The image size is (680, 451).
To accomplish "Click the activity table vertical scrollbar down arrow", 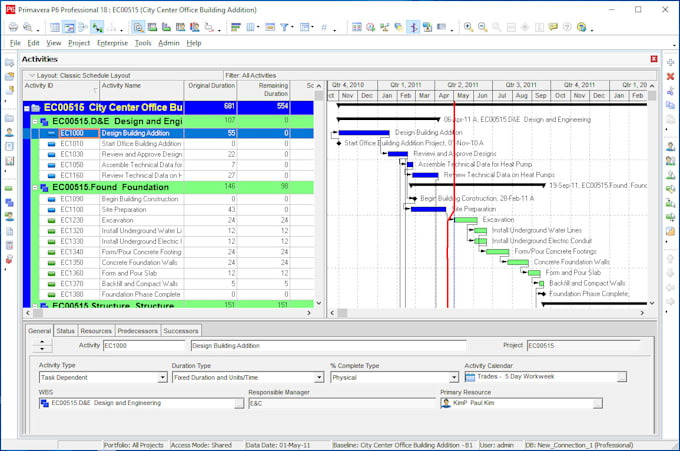I will [319, 303].
